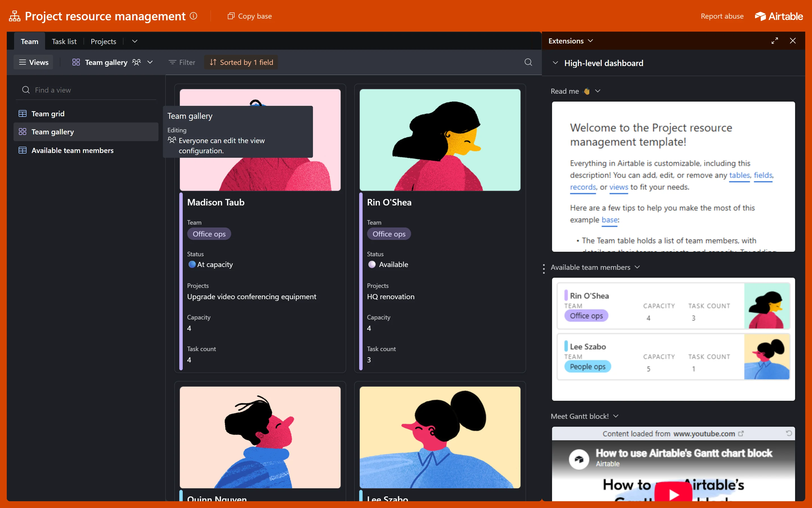
Task: Click the filter lines icon
Action: pos(172,62)
